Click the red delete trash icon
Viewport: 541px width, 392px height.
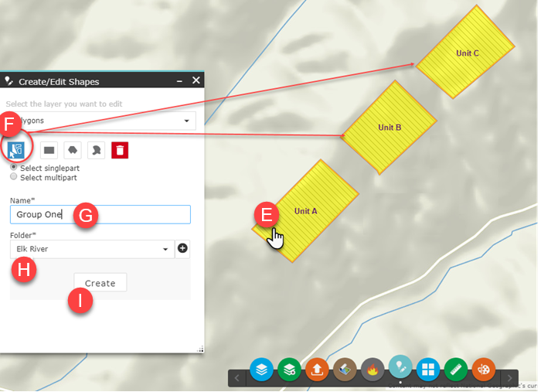[x=120, y=149]
